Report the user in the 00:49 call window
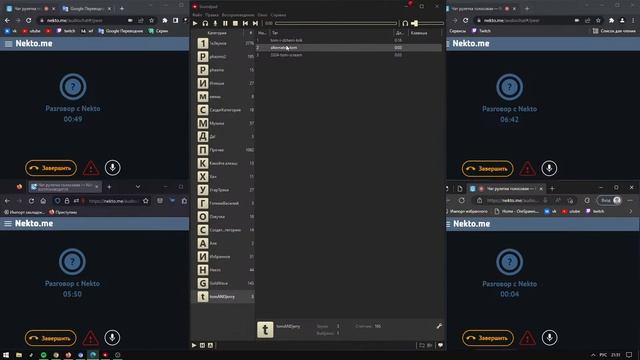The image size is (640, 360). [91, 168]
